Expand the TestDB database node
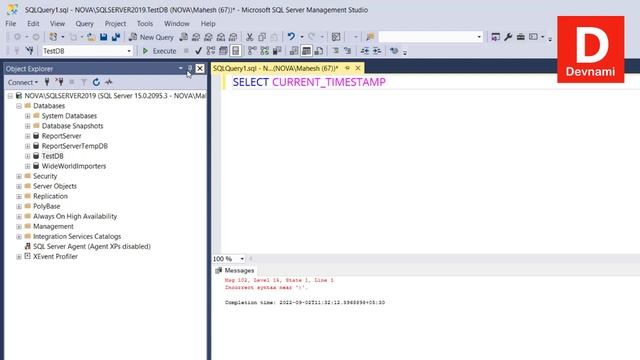Viewport: 640px width, 360px height. [x=27, y=156]
